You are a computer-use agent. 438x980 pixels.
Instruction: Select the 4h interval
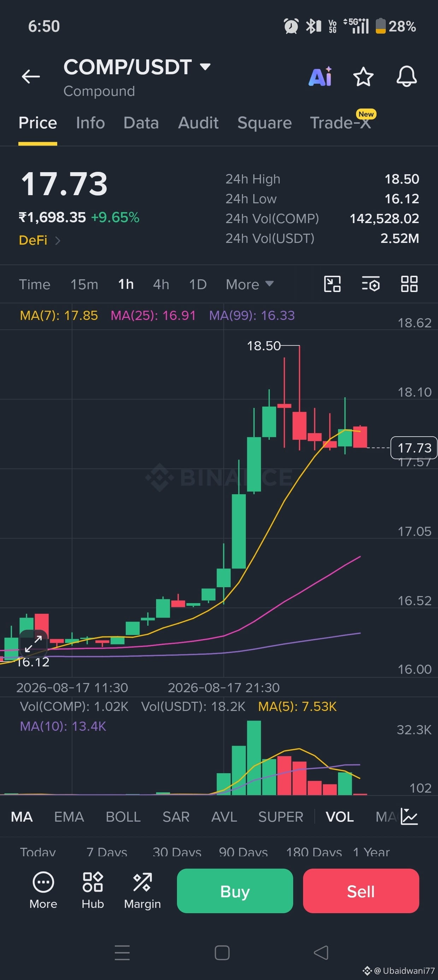click(161, 284)
